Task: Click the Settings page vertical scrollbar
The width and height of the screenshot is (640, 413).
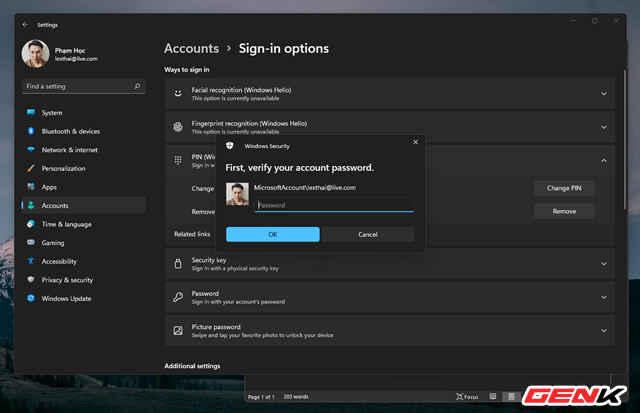Action: coord(624,139)
